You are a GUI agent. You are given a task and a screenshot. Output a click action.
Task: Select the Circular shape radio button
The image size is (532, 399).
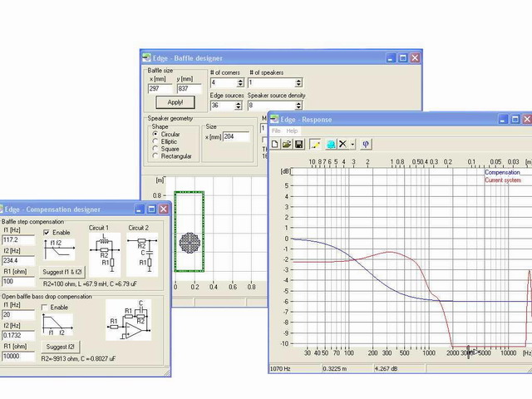pos(155,134)
